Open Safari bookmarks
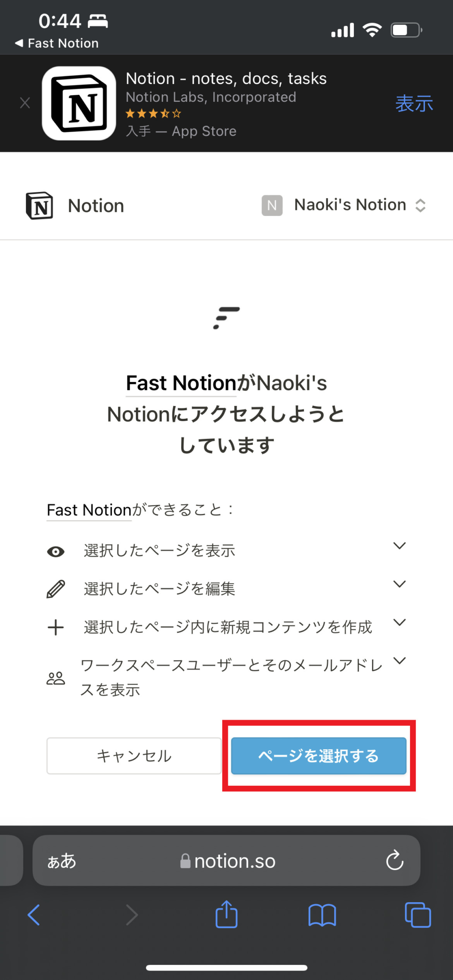This screenshot has width=453, height=980. [x=322, y=914]
